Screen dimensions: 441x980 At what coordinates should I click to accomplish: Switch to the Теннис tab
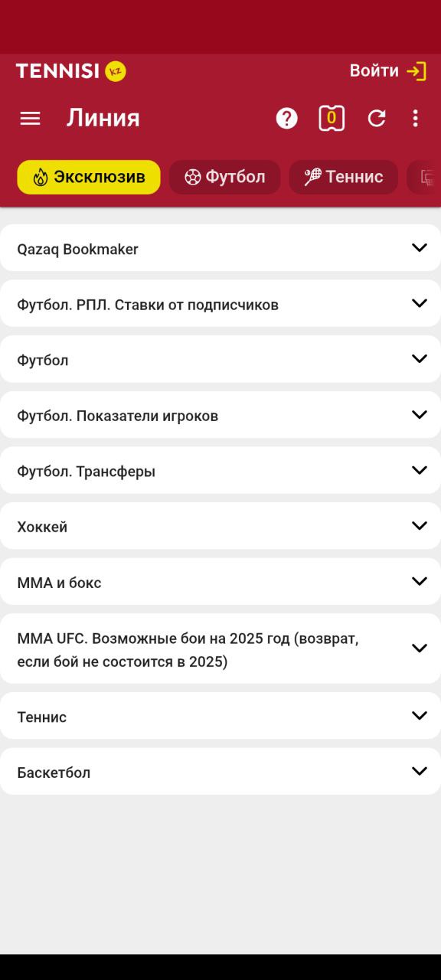coord(344,177)
